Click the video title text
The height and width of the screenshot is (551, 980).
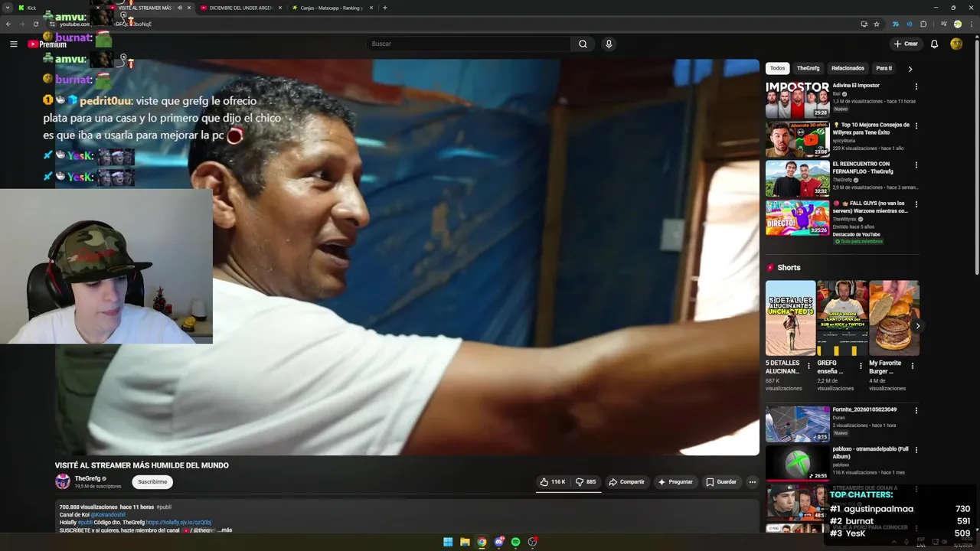pos(142,465)
